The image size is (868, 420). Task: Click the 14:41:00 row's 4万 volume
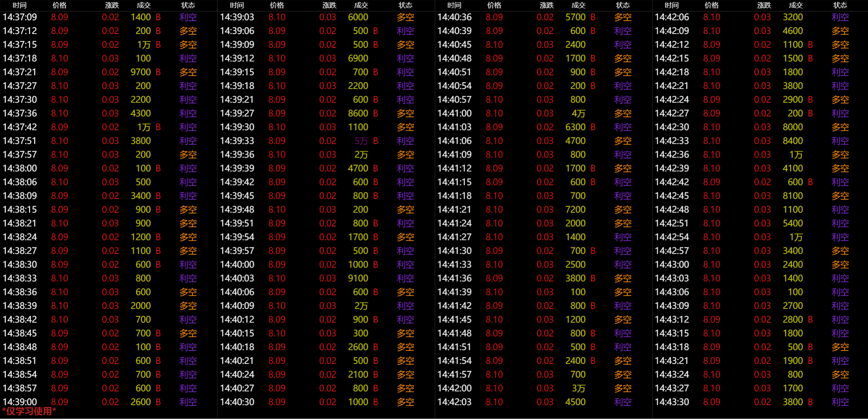coord(578,113)
